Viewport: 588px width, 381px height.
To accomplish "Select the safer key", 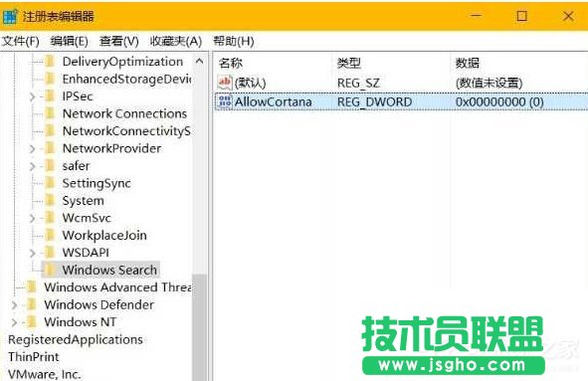I will pos(76,165).
